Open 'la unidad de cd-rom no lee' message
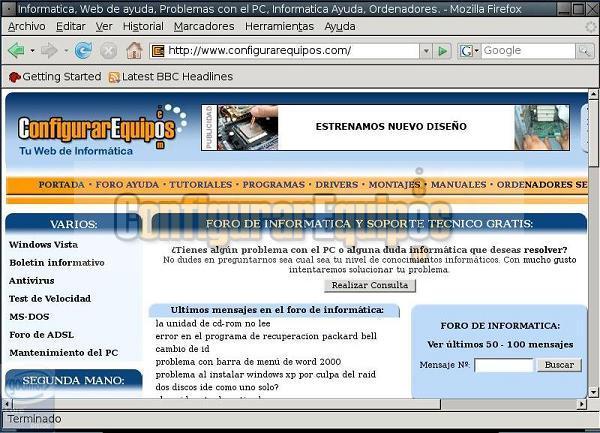Image resolution: width=600 pixels, height=433 pixels. tap(213, 323)
